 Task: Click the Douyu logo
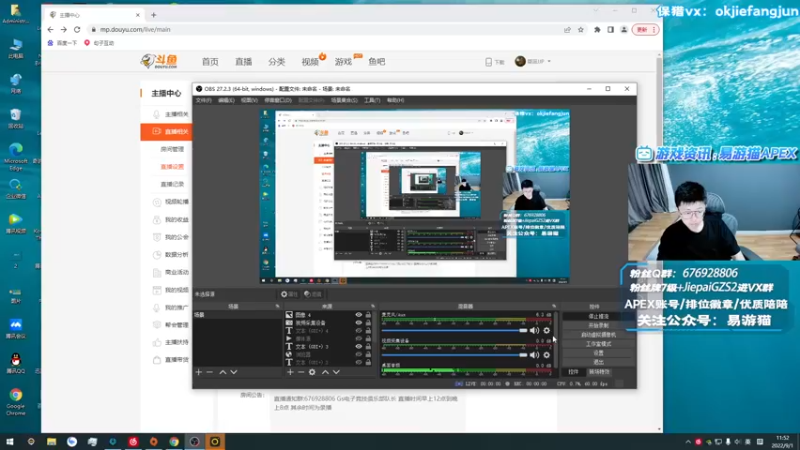click(x=159, y=61)
